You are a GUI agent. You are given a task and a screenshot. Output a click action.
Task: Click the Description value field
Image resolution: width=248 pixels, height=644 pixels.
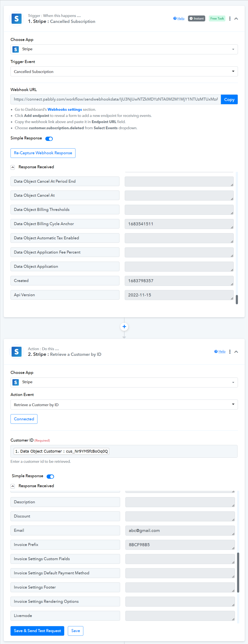(180, 502)
